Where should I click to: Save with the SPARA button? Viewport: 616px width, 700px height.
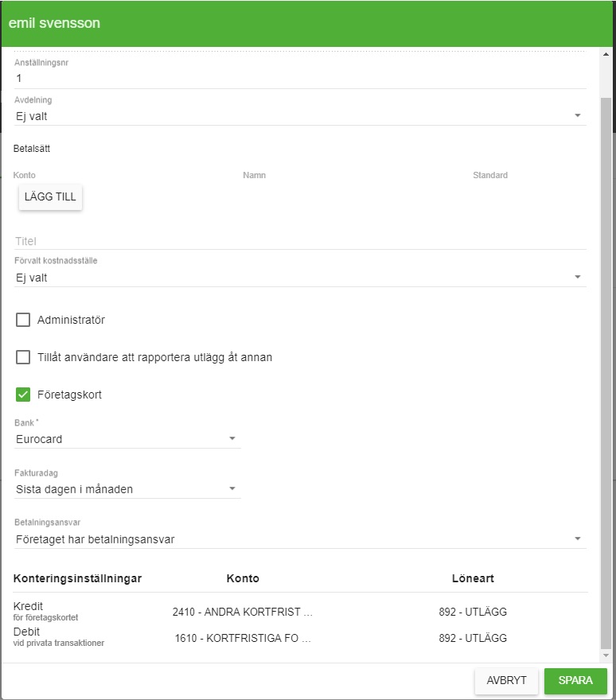575,680
